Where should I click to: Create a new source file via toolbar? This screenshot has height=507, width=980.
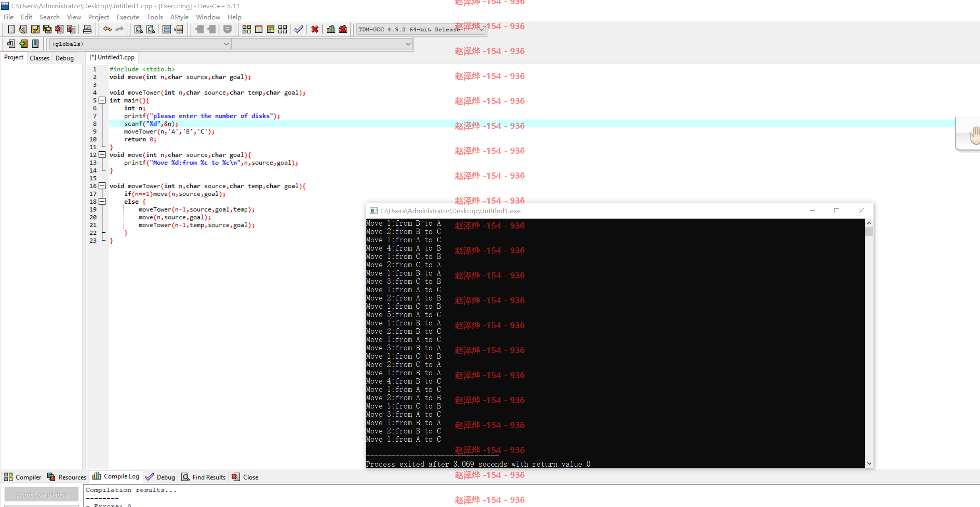[x=11, y=29]
